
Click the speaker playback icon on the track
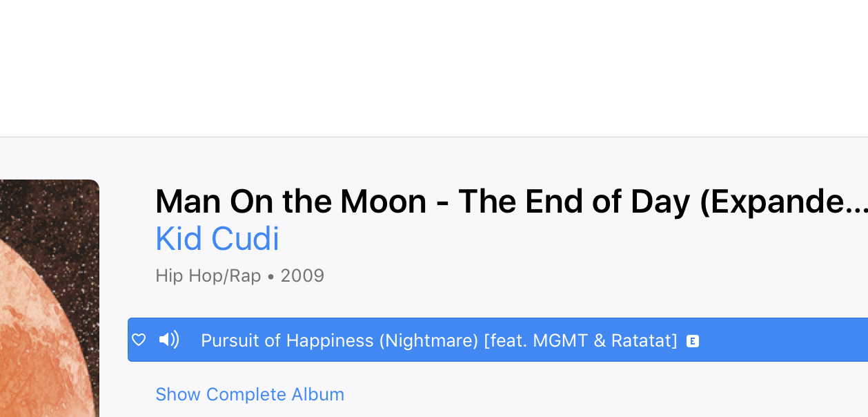click(168, 340)
